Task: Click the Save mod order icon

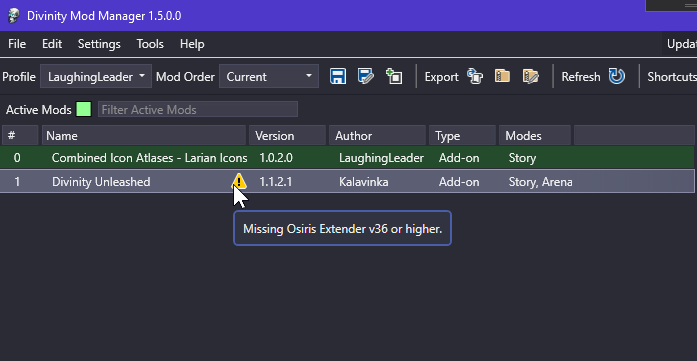Action: pos(338,76)
